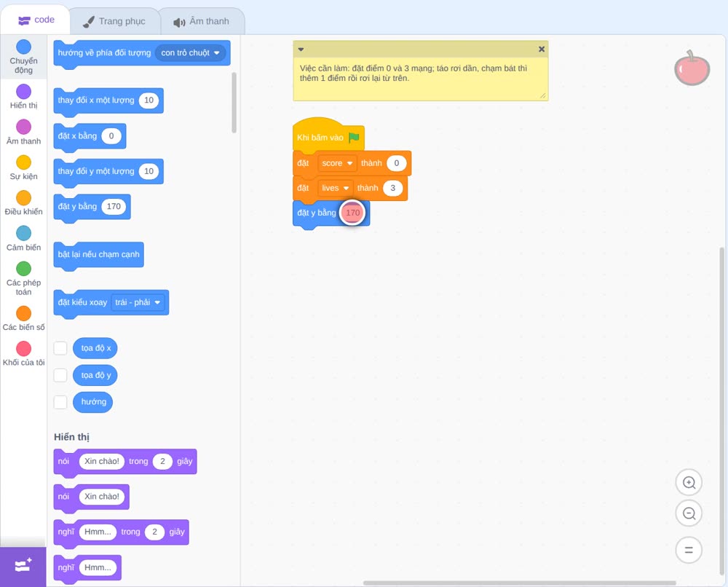This screenshot has width=728, height=587.
Task: Click the yellow comment text area
Action: 421,78
